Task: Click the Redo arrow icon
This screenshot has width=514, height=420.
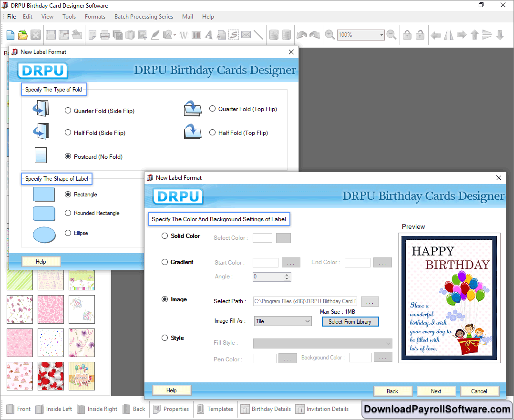Action: coord(314,35)
